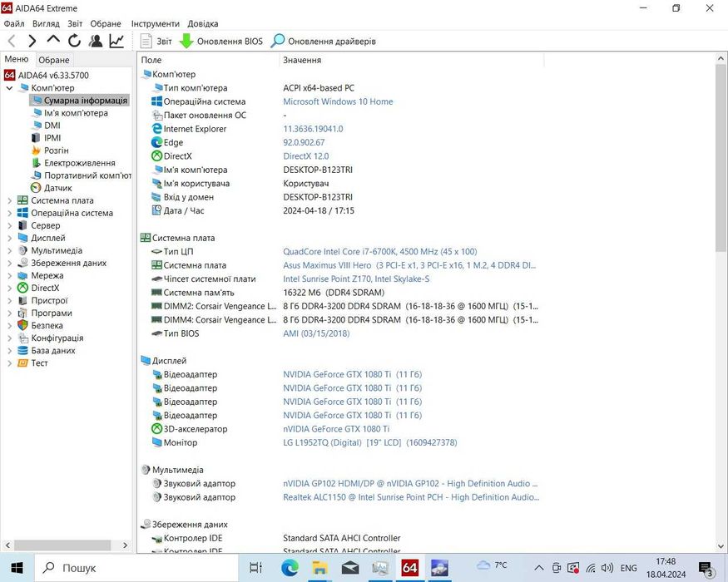
Task: Expand the Системна плата tree node
Action: point(9,200)
